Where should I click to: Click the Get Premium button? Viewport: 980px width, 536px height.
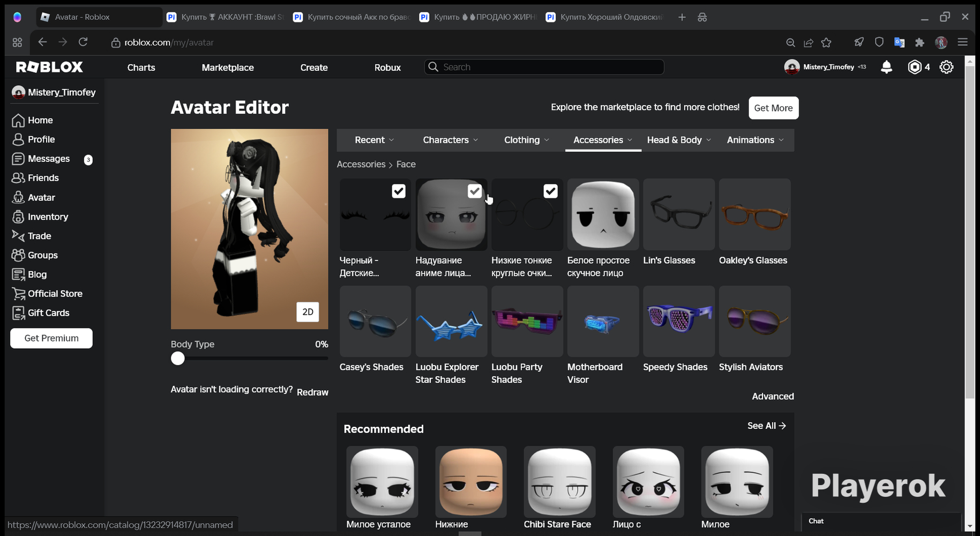[51, 338]
